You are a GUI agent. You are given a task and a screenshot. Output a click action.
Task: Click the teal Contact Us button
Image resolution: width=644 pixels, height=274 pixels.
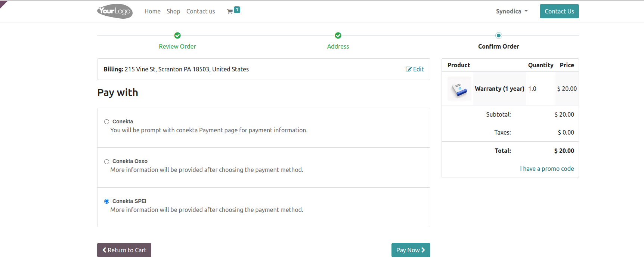[559, 11]
